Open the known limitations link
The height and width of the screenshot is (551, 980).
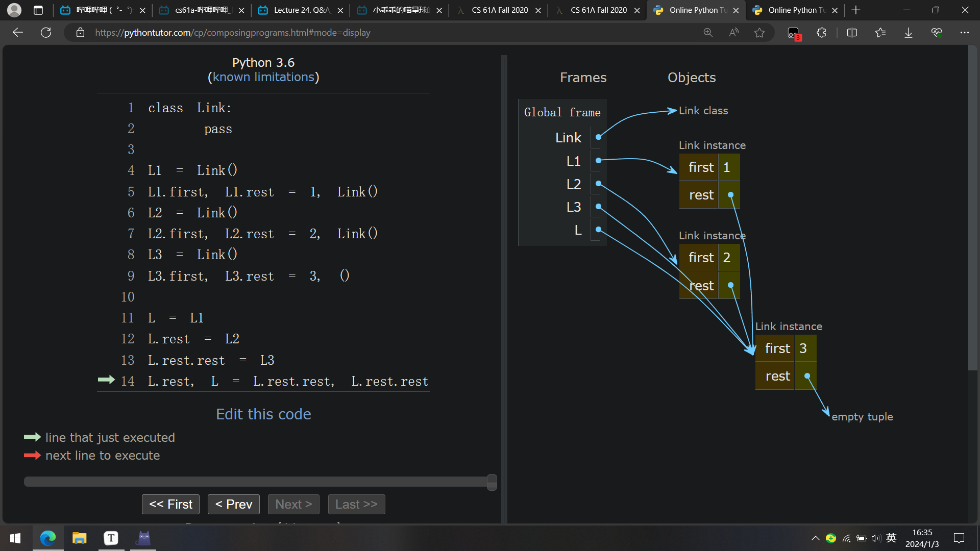[x=263, y=77]
